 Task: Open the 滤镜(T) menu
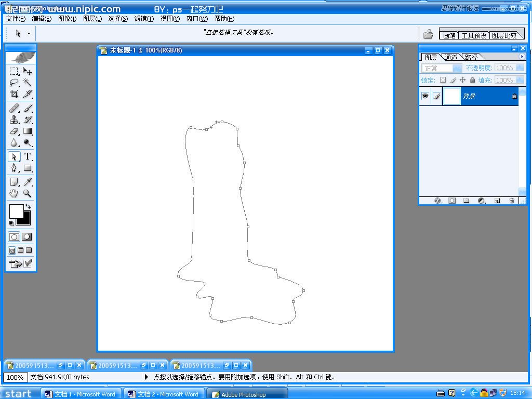[x=144, y=19]
